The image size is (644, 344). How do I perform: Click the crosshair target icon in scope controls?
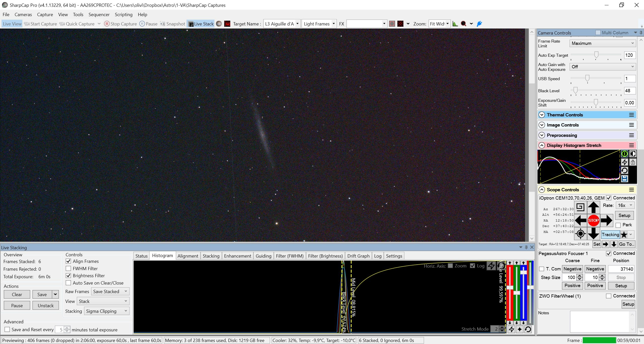(x=580, y=234)
